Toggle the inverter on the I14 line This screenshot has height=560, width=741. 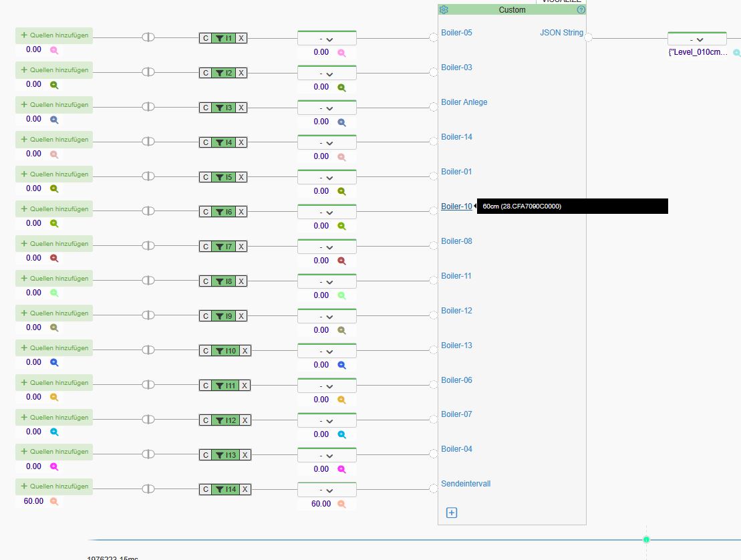[x=148, y=489]
